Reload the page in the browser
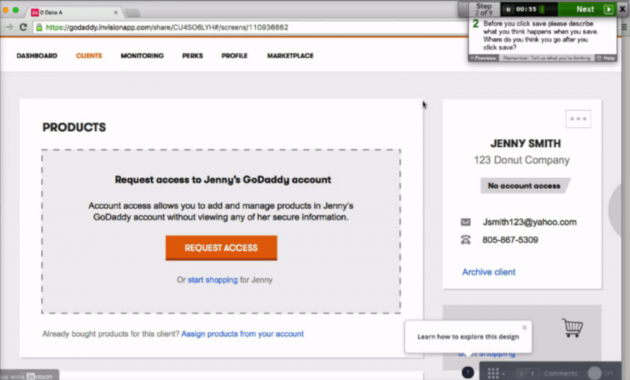The image size is (630, 380). click(23, 27)
